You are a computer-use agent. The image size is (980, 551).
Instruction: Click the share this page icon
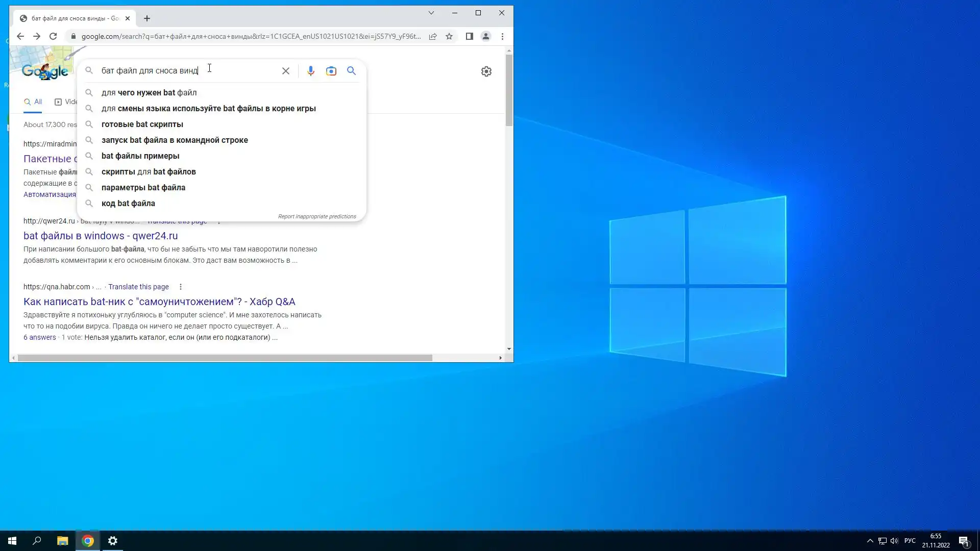click(x=433, y=36)
